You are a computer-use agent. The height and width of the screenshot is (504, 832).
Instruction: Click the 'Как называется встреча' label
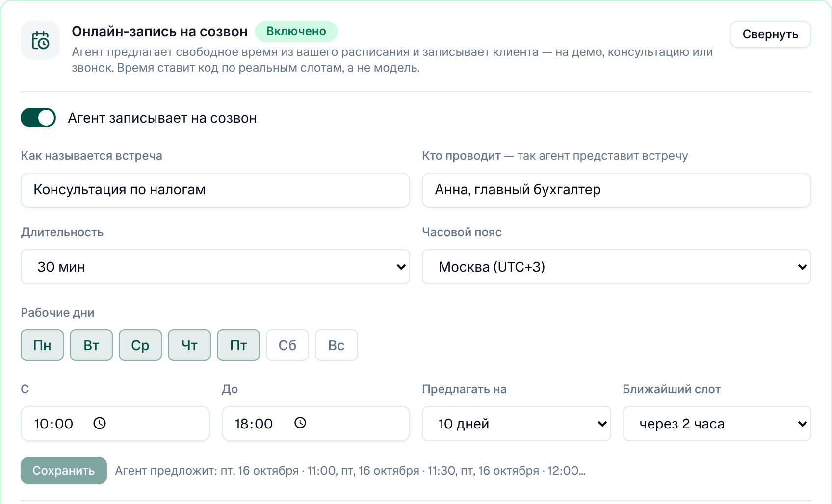(91, 156)
